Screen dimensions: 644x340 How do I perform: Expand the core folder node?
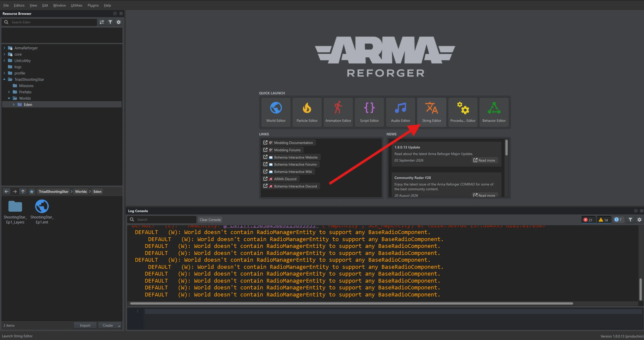pos(4,54)
